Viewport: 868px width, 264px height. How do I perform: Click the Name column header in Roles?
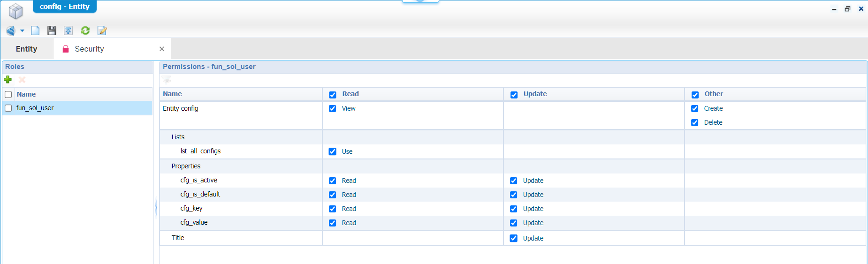(x=26, y=95)
